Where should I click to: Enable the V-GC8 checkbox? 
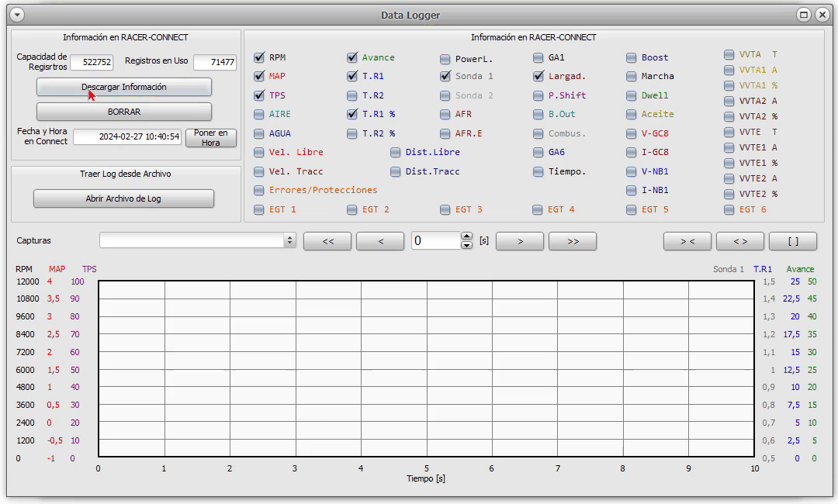point(631,133)
